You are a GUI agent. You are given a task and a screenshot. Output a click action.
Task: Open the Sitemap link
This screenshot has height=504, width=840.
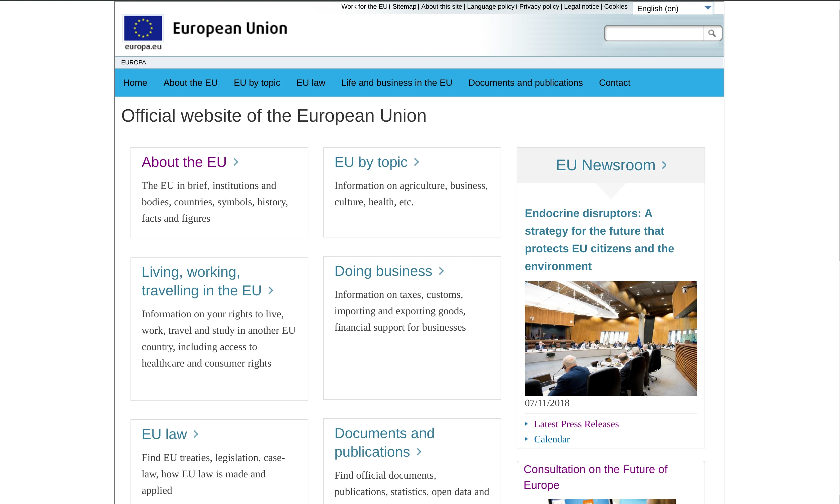(404, 7)
